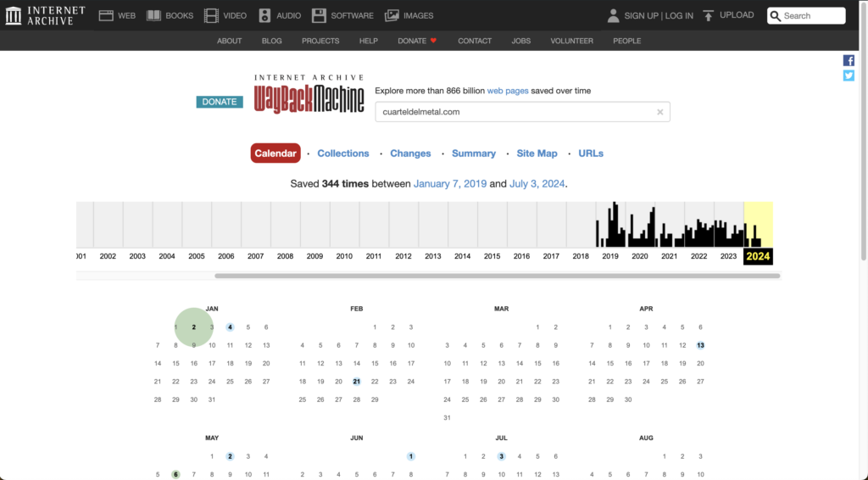Image resolution: width=868 pixels, height=480 pixels.
Task: Focus the top-right Search field
Action: click(806, 15)
